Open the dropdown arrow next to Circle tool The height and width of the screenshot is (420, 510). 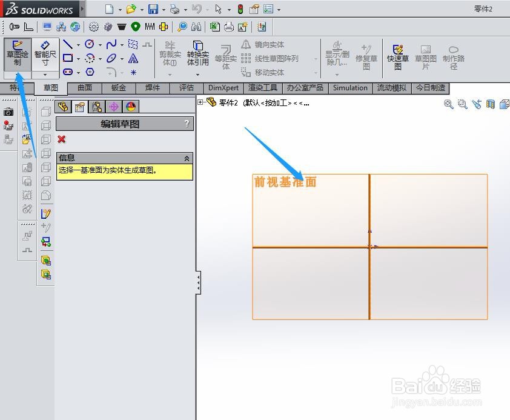[x=100, y=45]
